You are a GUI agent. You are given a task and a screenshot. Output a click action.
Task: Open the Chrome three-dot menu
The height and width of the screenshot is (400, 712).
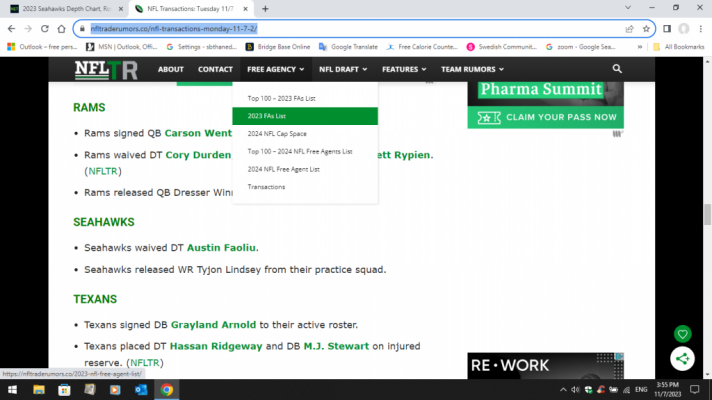[x=701, y=29]
